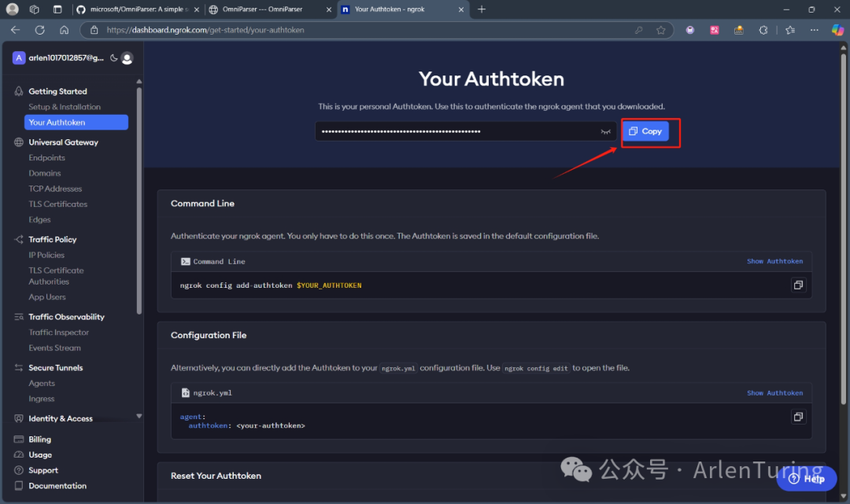Reveal the hidden authtoken using the eye icon
This screenshot has height=504, width=850.
[605, 131]
